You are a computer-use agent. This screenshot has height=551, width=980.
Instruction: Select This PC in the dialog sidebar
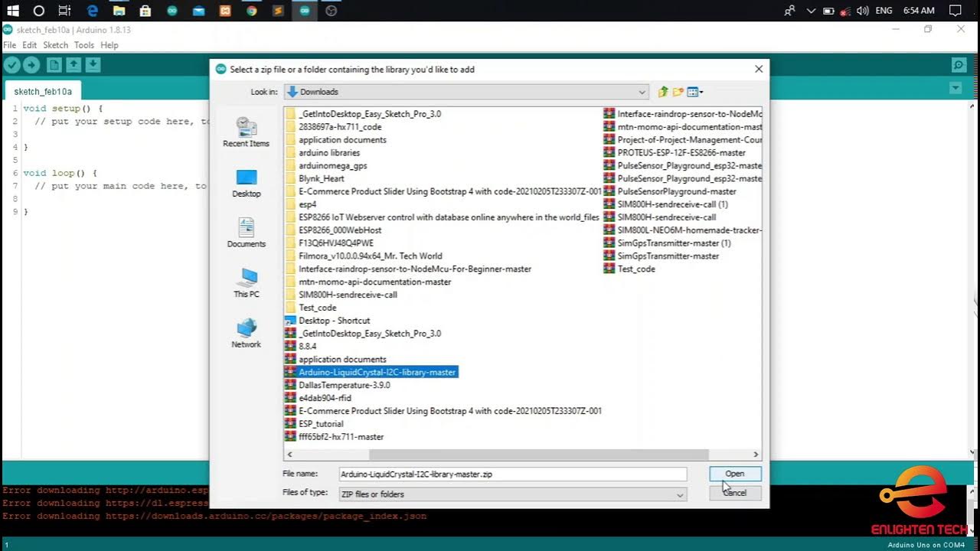tap(246, 283)
